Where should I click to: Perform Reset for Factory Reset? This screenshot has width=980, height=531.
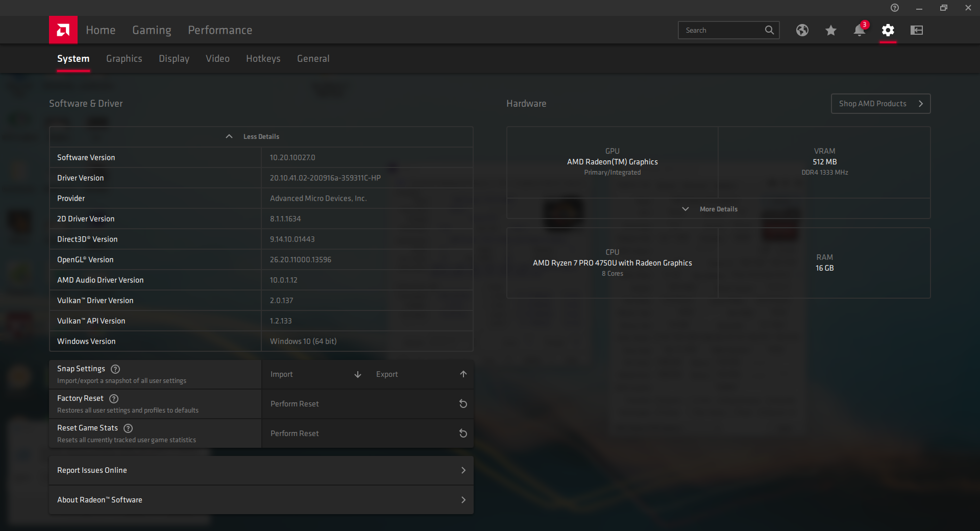(367, 404)
